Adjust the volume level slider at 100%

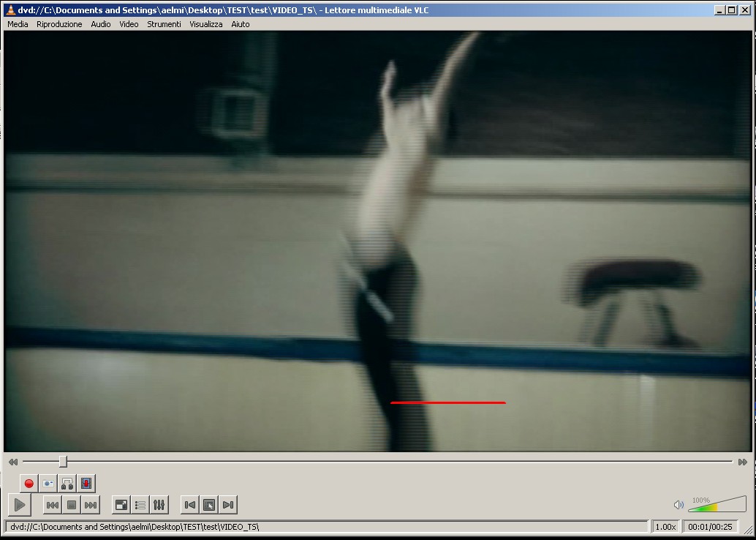point(717,504)
